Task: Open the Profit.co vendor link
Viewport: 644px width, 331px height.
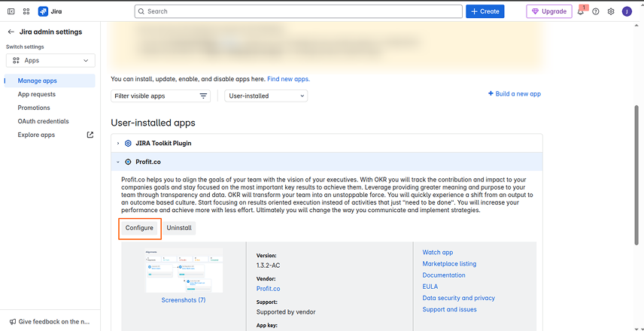Action: click(x=268, y=289)
